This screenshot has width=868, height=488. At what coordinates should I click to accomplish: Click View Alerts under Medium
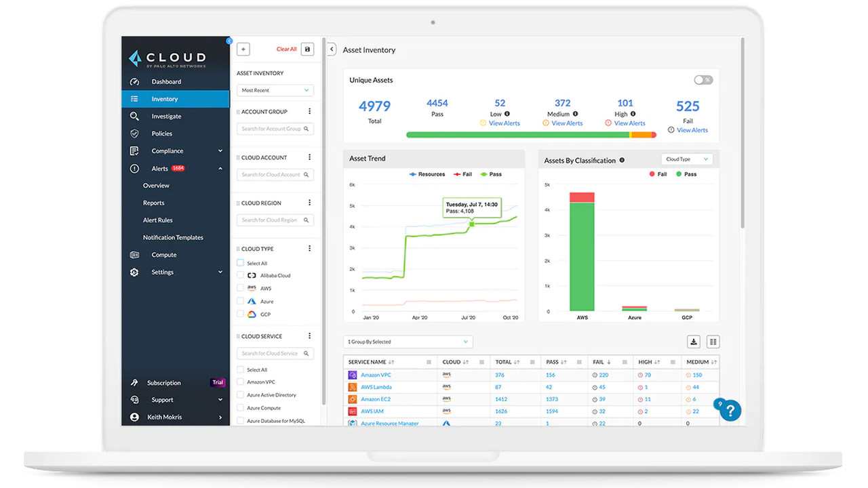[567, 123]
